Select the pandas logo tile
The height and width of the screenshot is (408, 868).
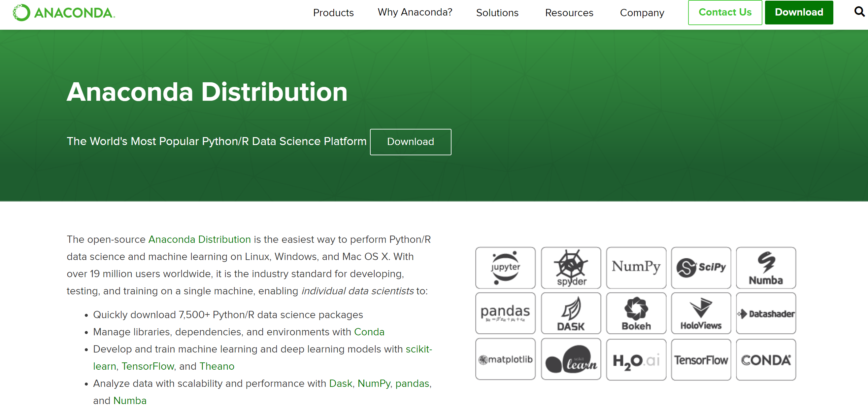(x=505, y=313)
